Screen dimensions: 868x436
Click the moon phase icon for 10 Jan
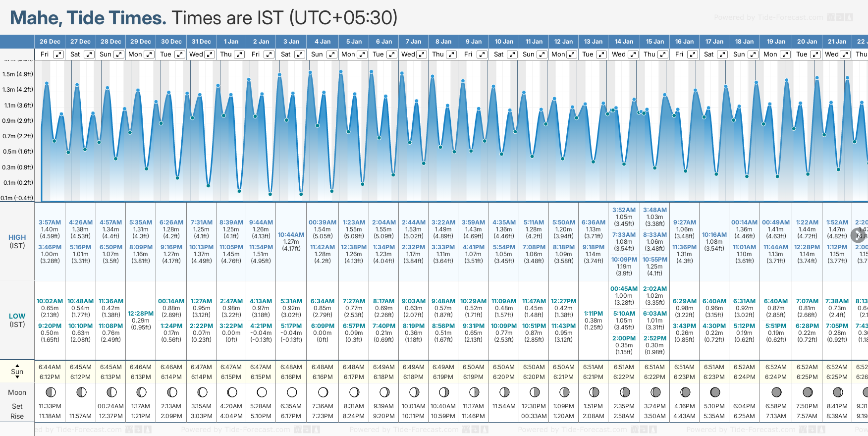(504, 392)
